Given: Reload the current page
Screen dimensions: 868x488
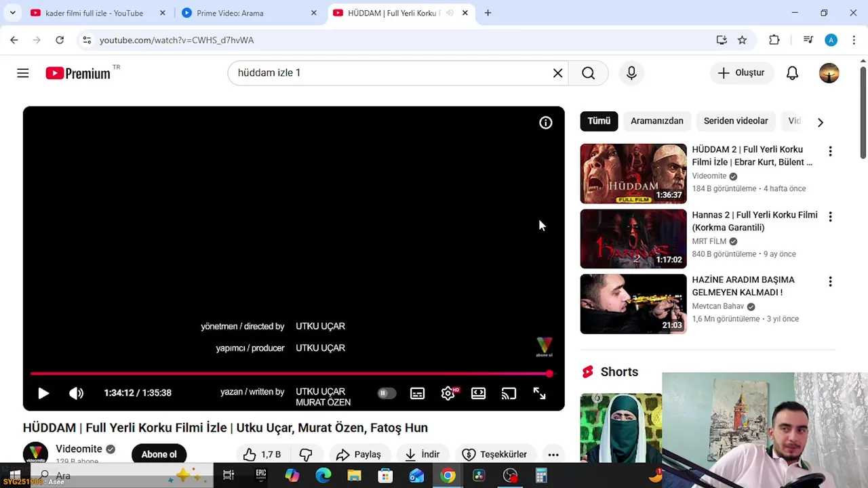Looking at the screenshot, I should [x=60, y=40].
